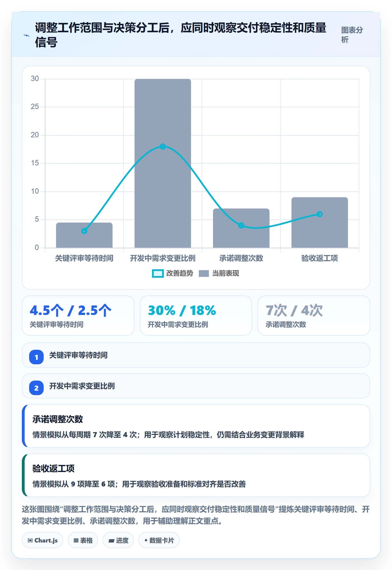The image size is (392, 570).
Task: Select list row text 关键评审等待时间
Action: (x=78, y=355)
